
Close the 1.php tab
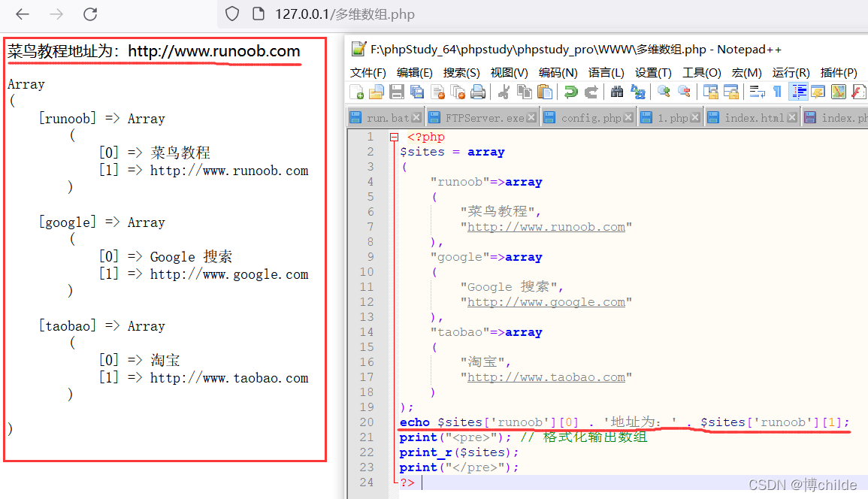[695, 117]
